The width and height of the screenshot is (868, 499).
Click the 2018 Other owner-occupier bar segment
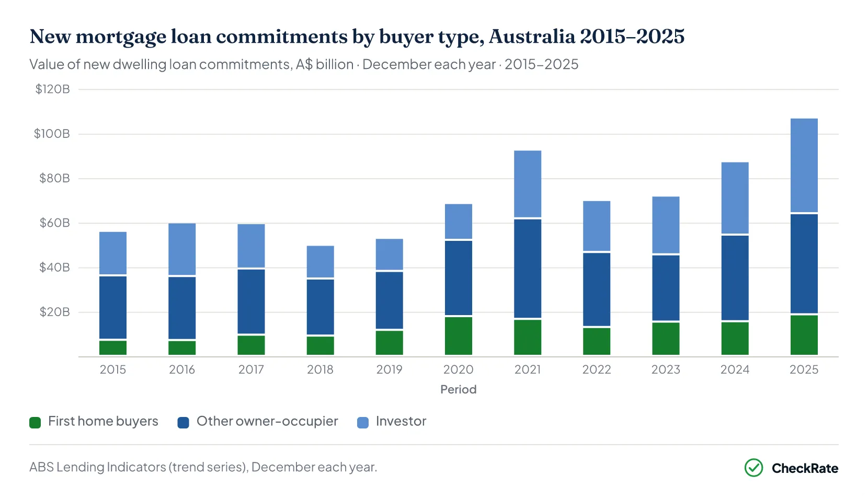[x=320, y=307]
